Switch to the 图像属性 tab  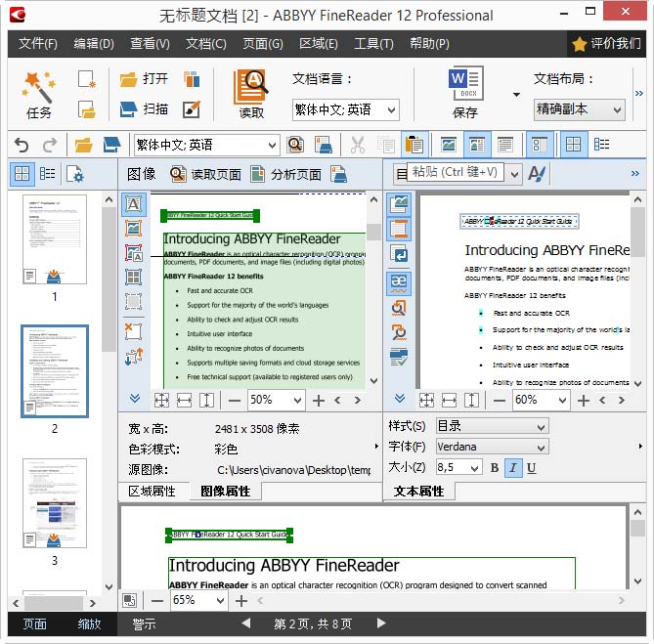[x=225, y=491]
